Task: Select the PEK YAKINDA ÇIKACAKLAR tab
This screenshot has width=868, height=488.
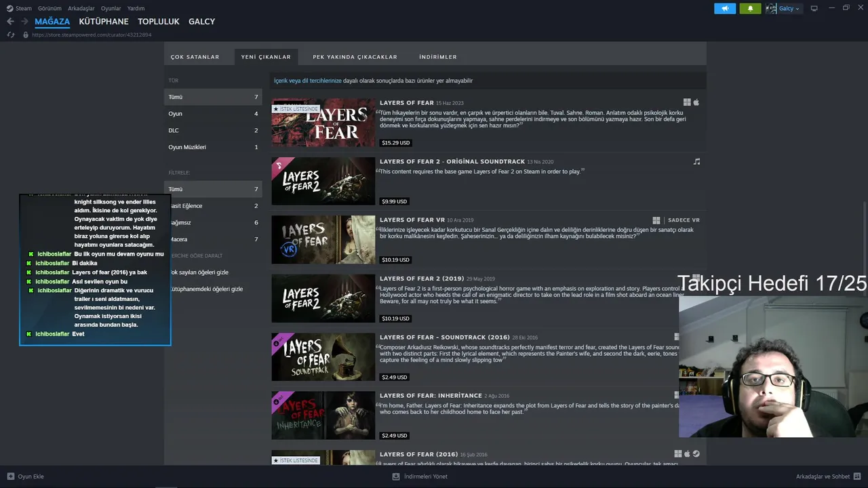Action: 355,57
